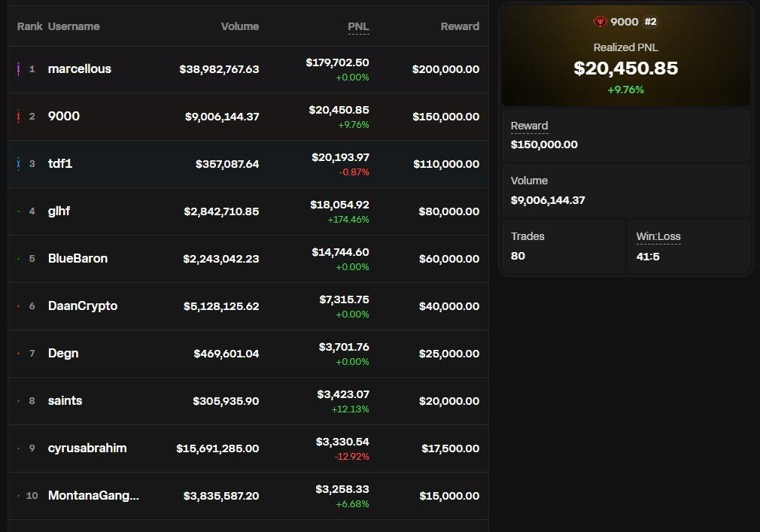
Task: Select the tdf1 leaderboard row username
Action: pos(60,164)
